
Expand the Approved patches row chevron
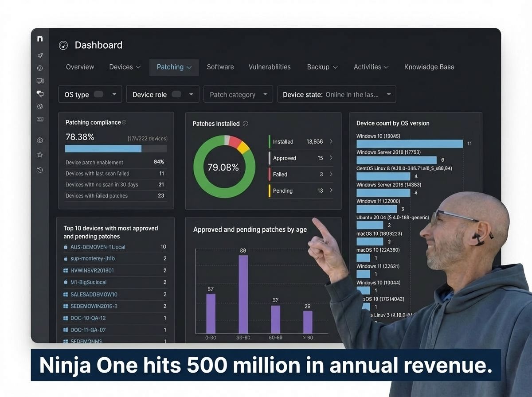tap(331, 158)
